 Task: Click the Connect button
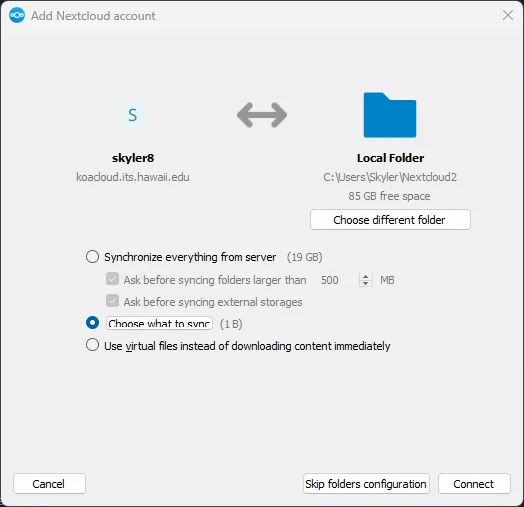pos(474,484)
